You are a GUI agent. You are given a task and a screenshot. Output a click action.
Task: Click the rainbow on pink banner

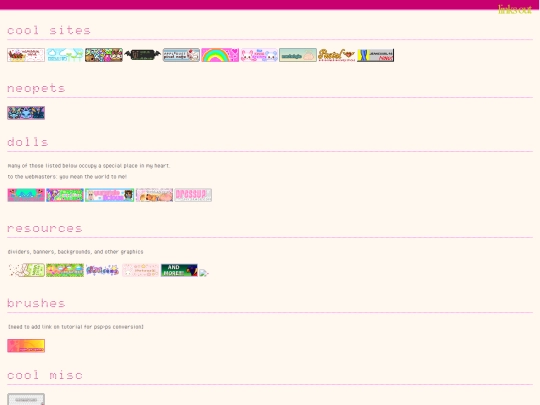[220, 55]
